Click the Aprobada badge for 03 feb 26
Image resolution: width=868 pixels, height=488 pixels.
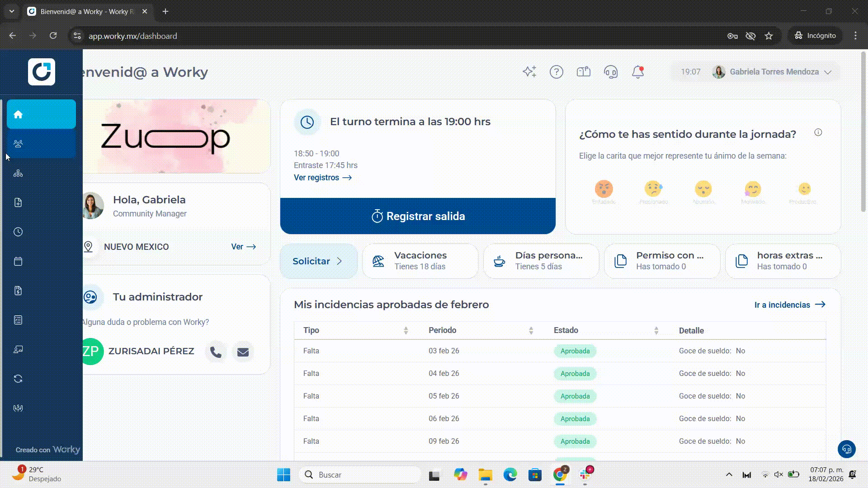(575, 351)
